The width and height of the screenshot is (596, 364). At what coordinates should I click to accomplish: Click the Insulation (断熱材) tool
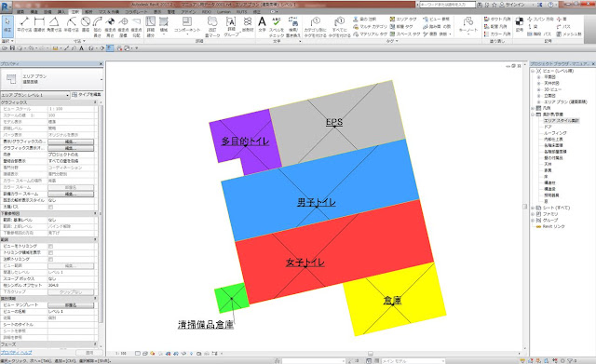[x=248, y=24]
